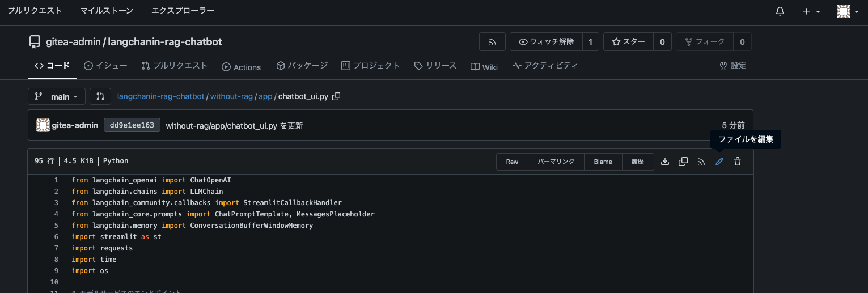Go to without-rag breadcrumb folder
This screenshot has width=868, height=293.
coord(231,96)
